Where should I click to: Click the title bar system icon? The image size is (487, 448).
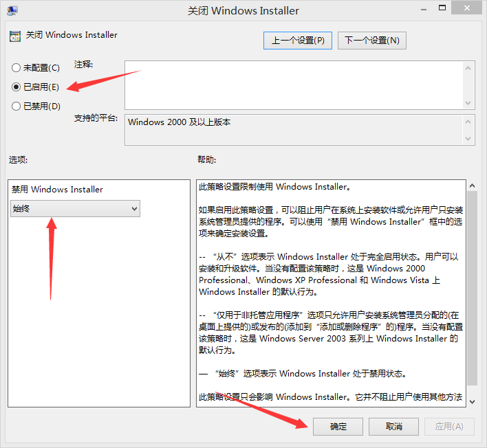(12, 10)
